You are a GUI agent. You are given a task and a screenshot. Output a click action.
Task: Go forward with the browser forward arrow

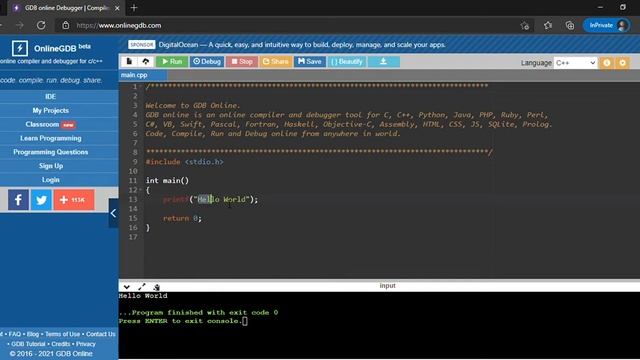(20, 25)
